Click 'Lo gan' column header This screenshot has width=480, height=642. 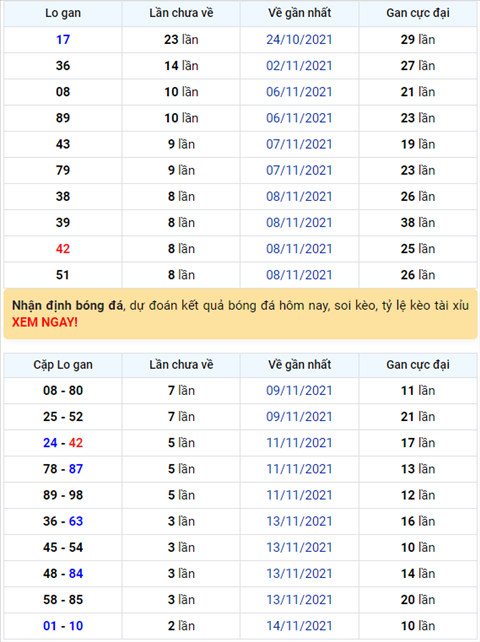coord(63,13)
